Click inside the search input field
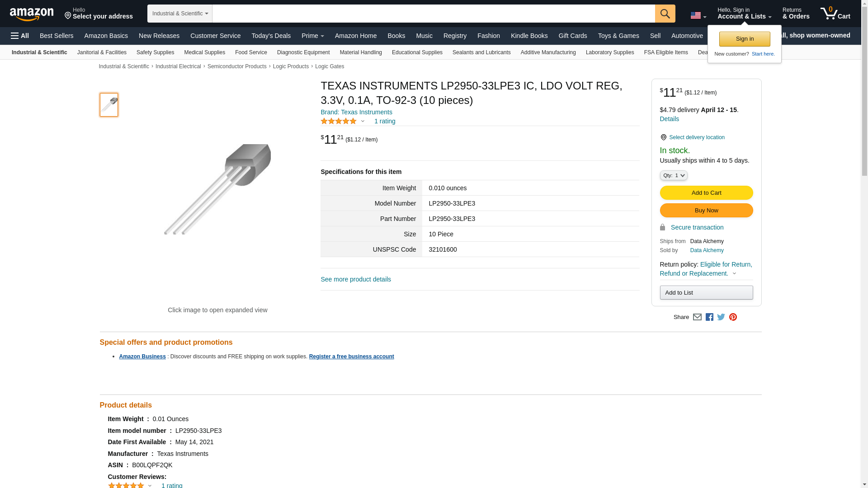Image resolution: width=868 pixels, height=488 pixels. tap(433, 14)
